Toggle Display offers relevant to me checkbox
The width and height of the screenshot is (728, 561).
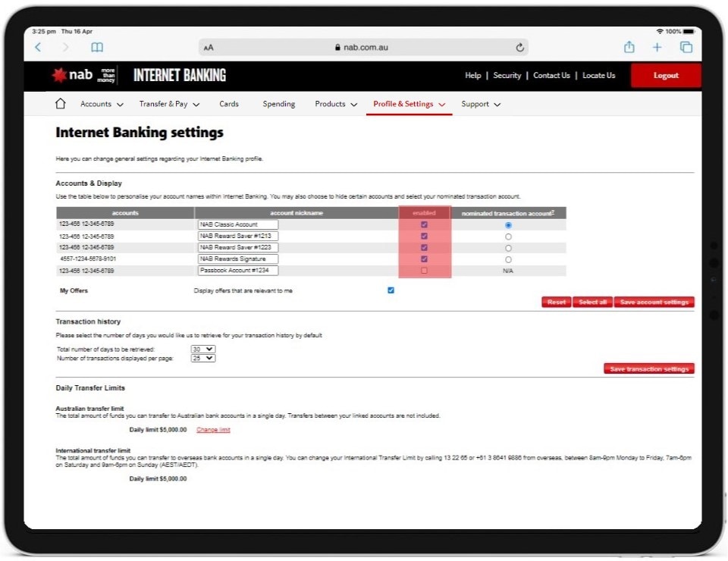391,290
